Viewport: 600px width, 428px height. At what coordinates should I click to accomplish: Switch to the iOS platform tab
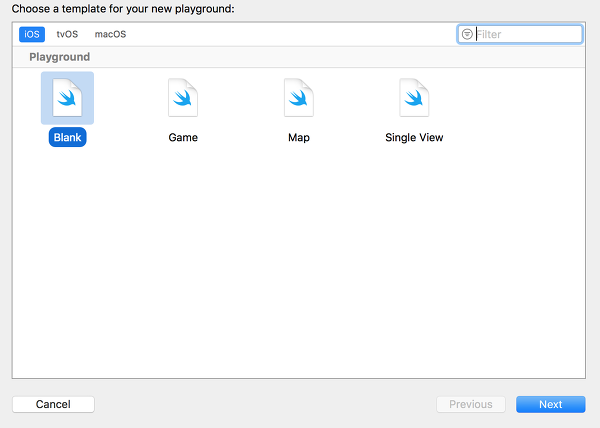pyautogui.click(x=32, y=34)
